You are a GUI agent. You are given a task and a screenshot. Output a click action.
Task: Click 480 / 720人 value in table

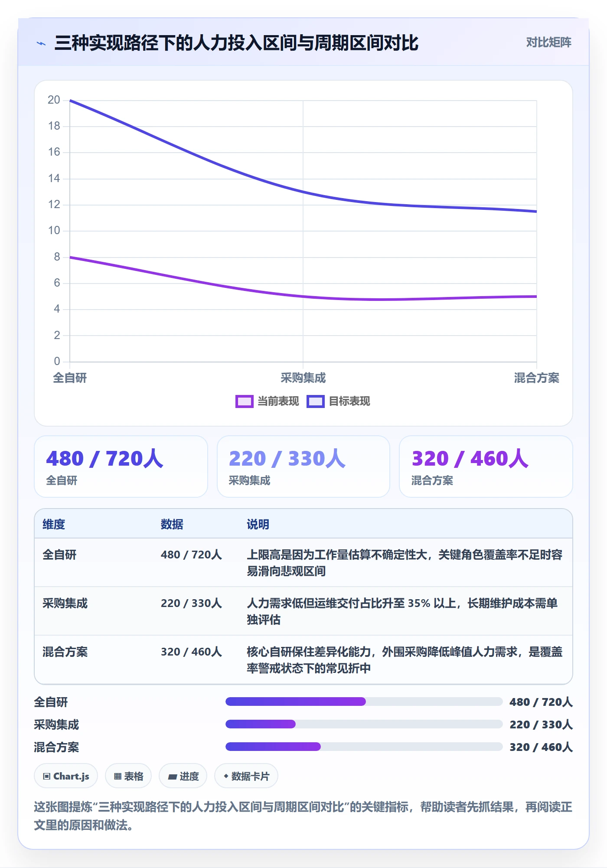point(191,555)
